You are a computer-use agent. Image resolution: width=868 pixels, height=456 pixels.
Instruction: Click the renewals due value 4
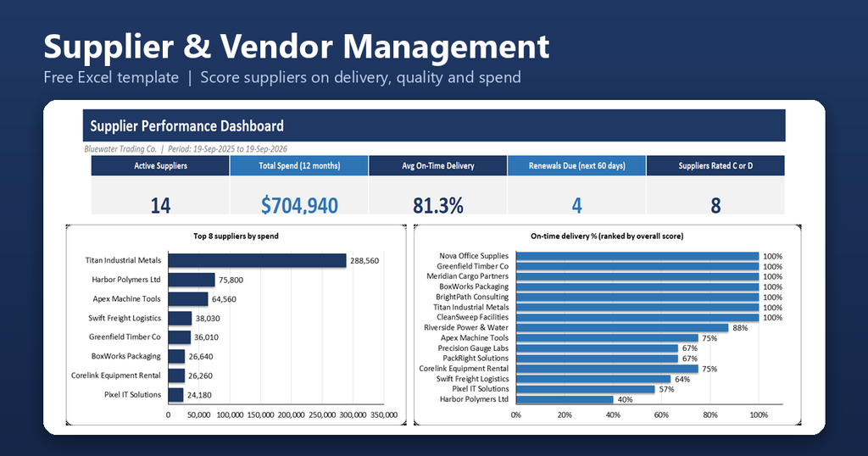click(576, 205)
